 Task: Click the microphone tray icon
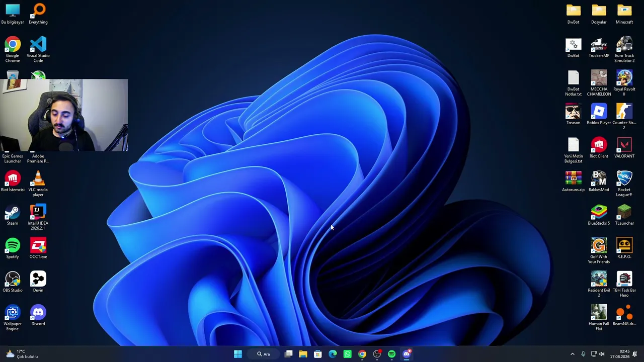(583, 354)
